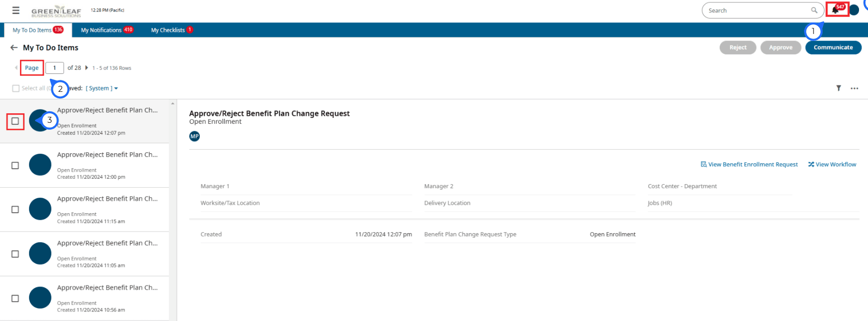
Task: Click the 'Cost Center - Department' label
Action: tap(682, 186)
